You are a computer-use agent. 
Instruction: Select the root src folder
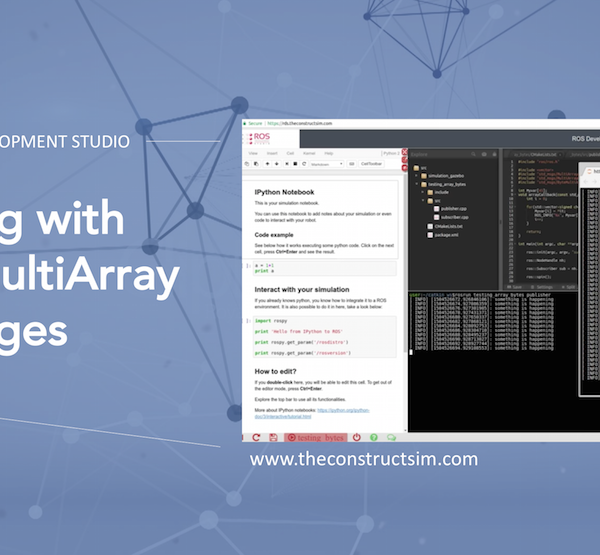tap(420, 168)
